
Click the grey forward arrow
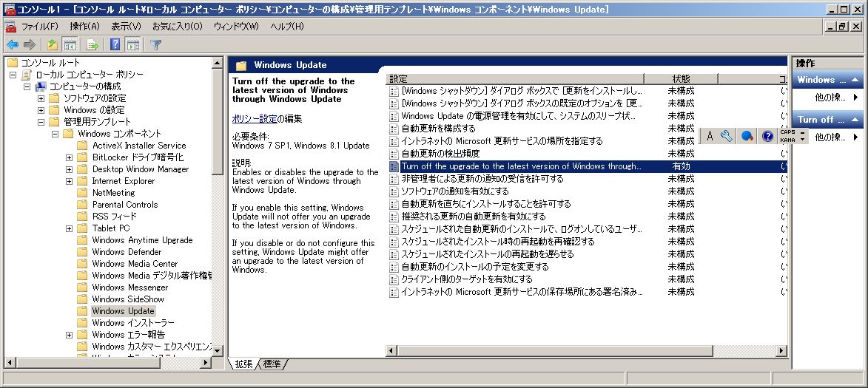point(30,45)
